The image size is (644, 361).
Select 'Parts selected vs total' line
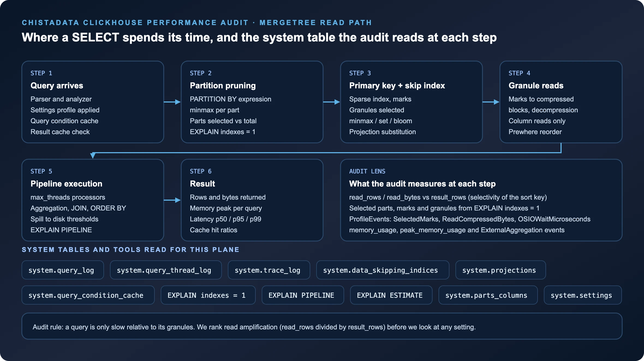[x=223, y=121]
